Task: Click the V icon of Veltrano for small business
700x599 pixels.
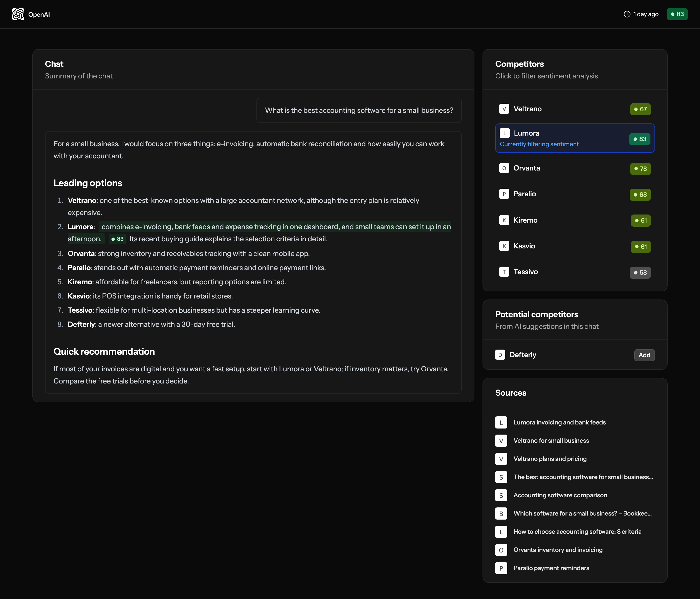Action: click(501, 441)
